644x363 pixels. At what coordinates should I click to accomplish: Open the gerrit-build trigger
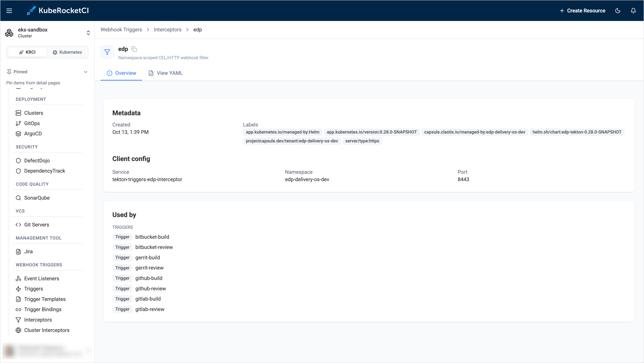148,257
